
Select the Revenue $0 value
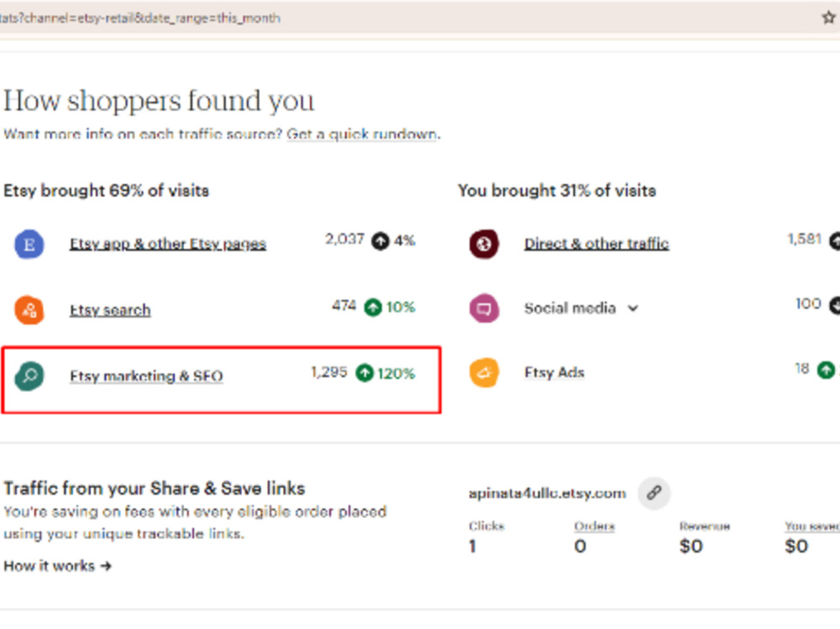tap(690, 547)
